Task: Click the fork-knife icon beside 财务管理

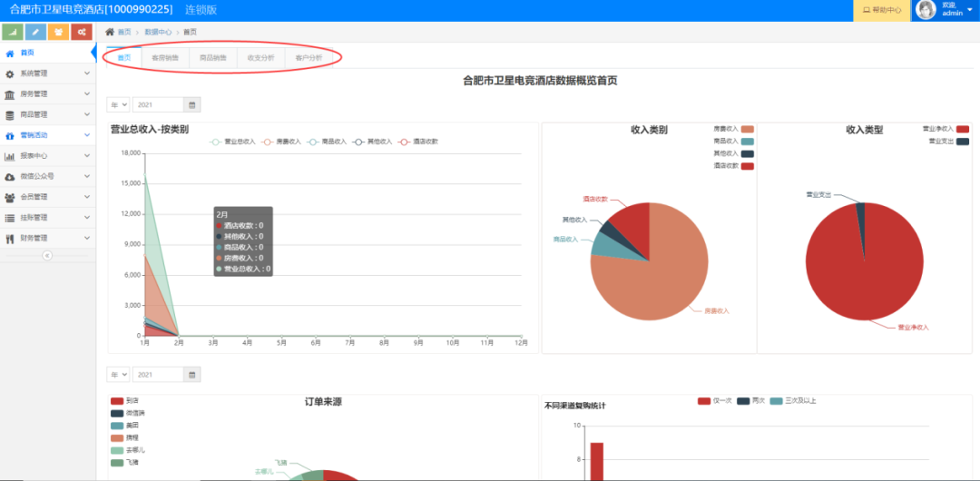Action: pyautogui.click(x=9, y=239)
